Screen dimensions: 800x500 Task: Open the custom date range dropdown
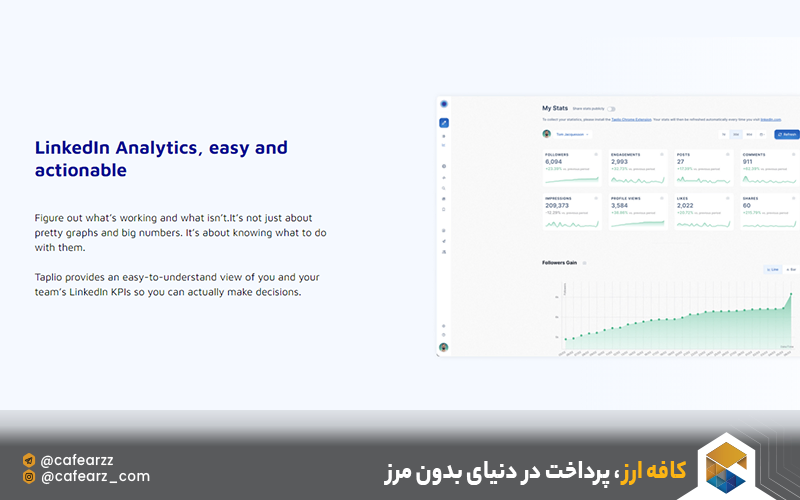(762, 134)
